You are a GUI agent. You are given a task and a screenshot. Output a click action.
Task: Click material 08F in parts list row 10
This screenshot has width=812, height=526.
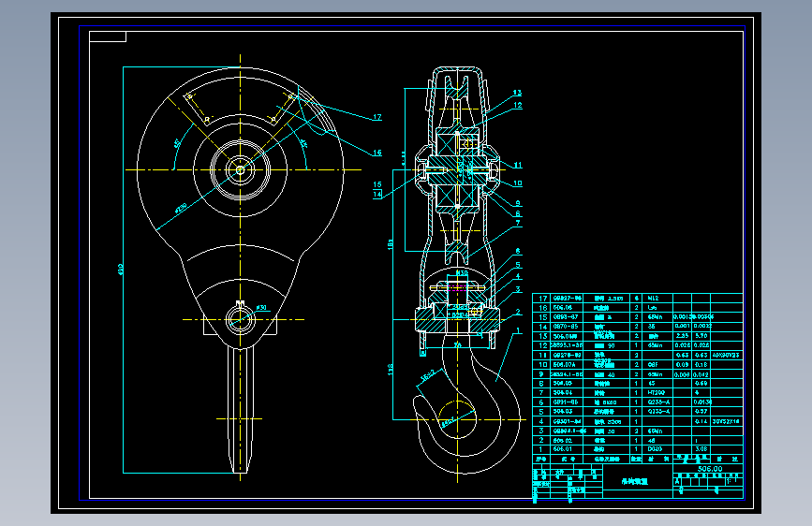pos(653,364)
